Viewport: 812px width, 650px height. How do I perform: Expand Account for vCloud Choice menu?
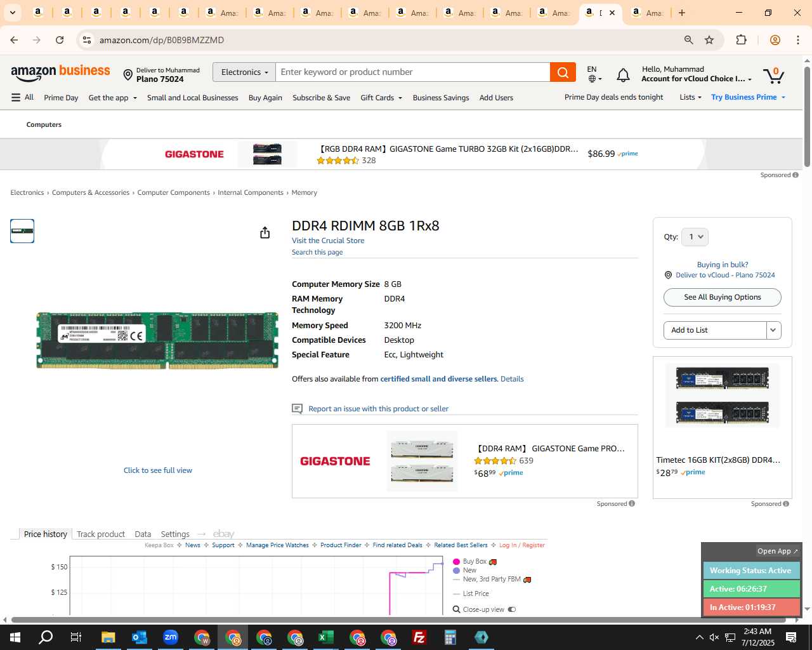coord(697,79)
